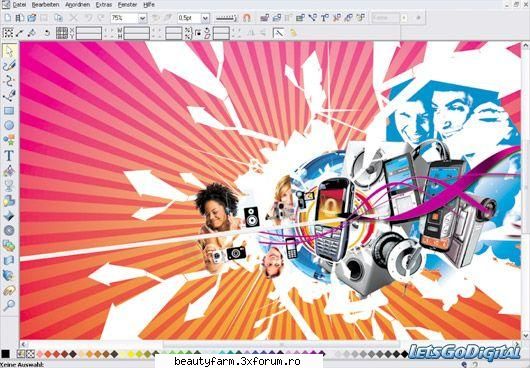Toggle the lock aspect ratio button

tap(199, 33)
